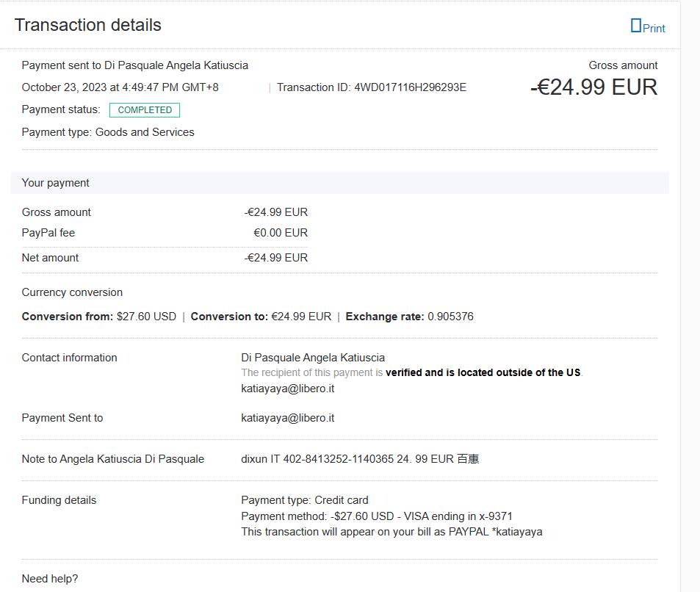The width and height of the screenshot is (700, 592).
Task: Click the Net amount value
Action: click(x=276, y=258)
